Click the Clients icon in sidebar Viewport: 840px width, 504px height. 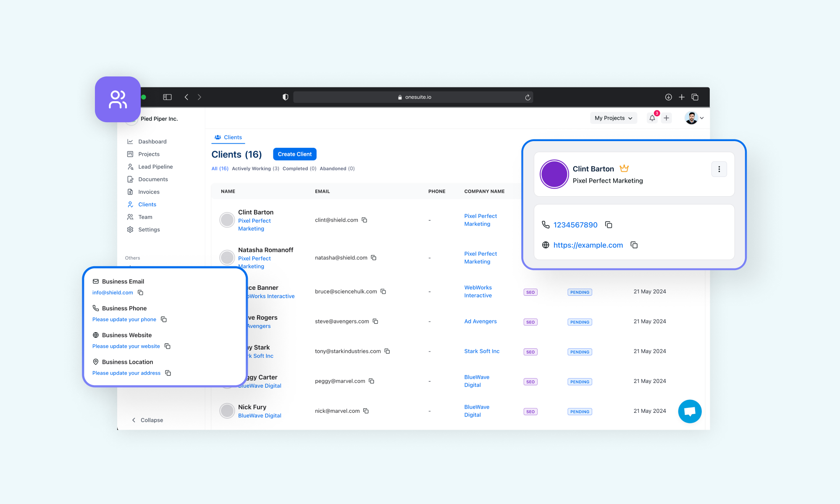(x=130, y=204)
